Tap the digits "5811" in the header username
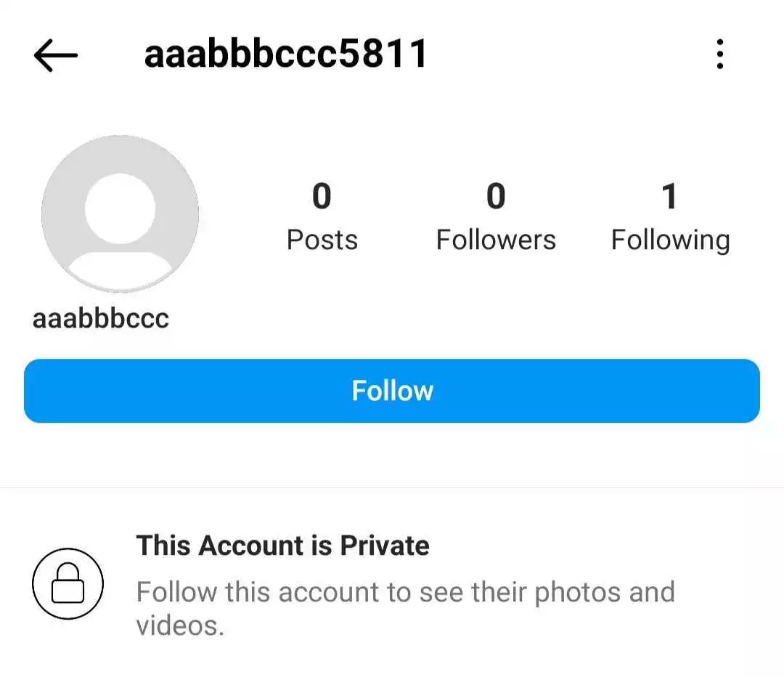The height and width of the screenshot is (677, 784). [391, 54]
